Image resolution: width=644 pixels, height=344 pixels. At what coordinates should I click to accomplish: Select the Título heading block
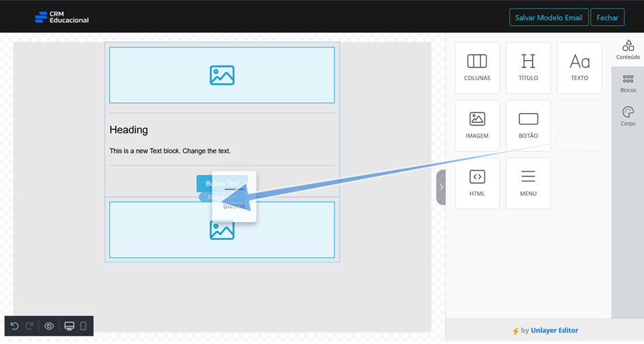point(528,68)
